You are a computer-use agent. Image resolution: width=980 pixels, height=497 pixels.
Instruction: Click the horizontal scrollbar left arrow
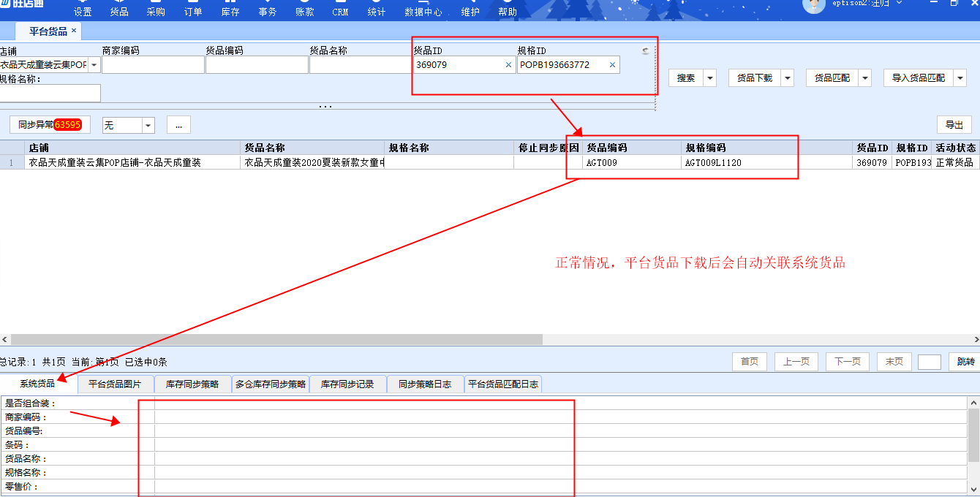point(5,340)
